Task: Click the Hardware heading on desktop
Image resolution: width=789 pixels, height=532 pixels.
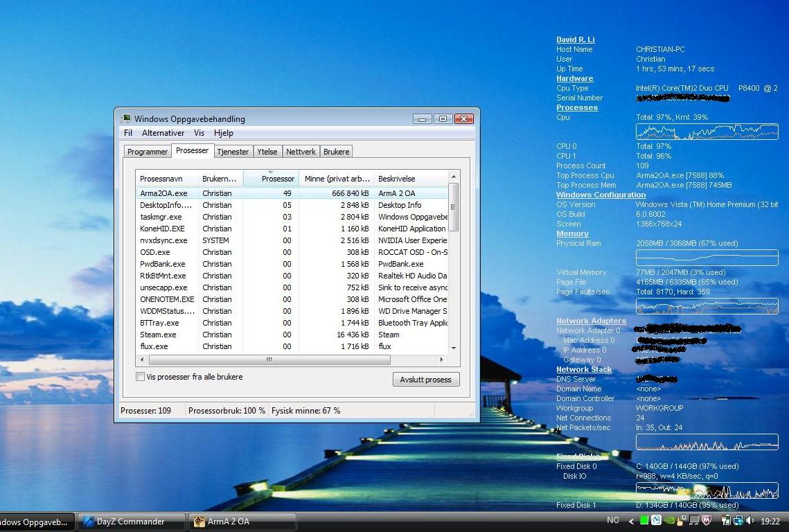Action: [575, 78]
